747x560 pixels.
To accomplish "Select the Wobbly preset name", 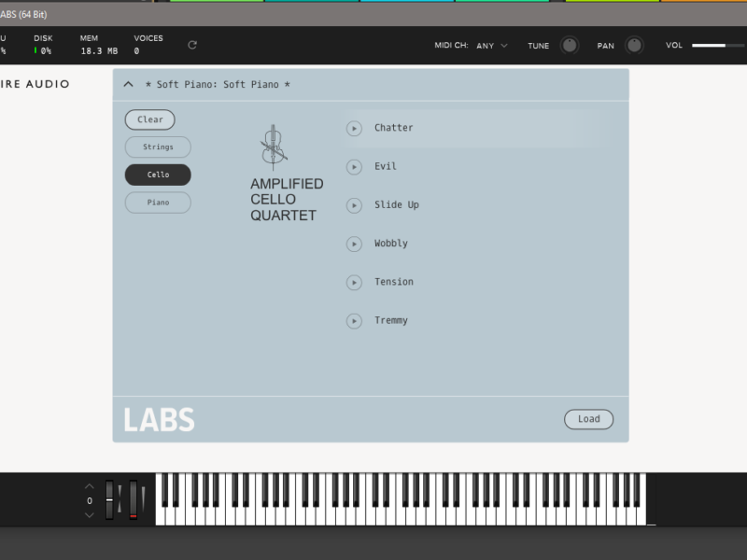I will point(391,244).
